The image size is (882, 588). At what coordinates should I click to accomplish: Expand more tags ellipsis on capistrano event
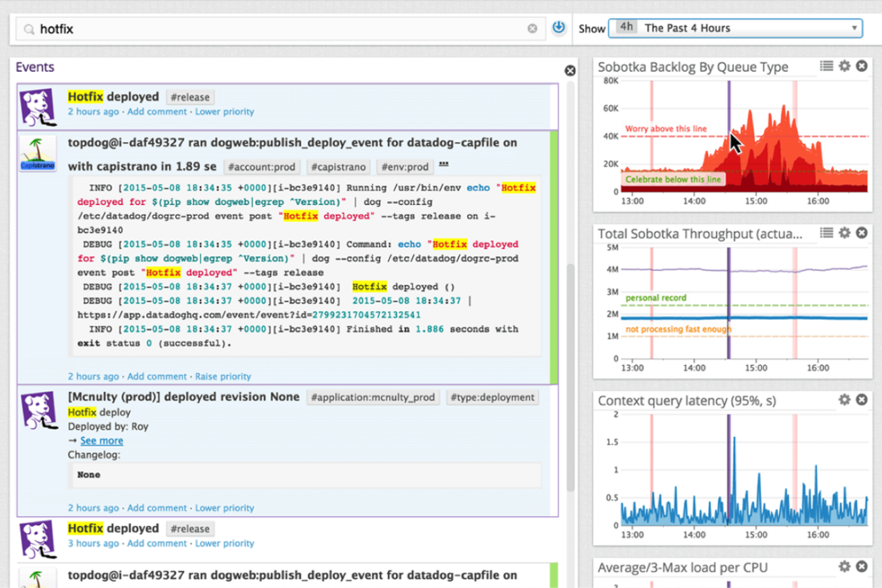[444, 165]
